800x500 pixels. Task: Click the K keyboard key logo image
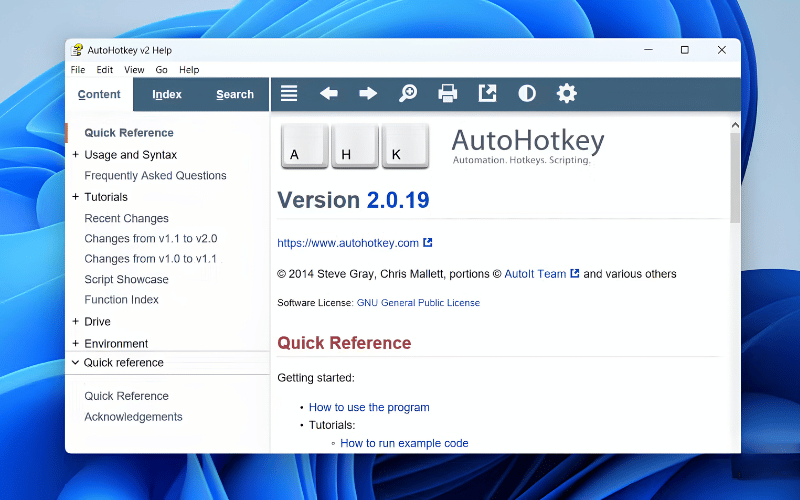pos(405,146)
